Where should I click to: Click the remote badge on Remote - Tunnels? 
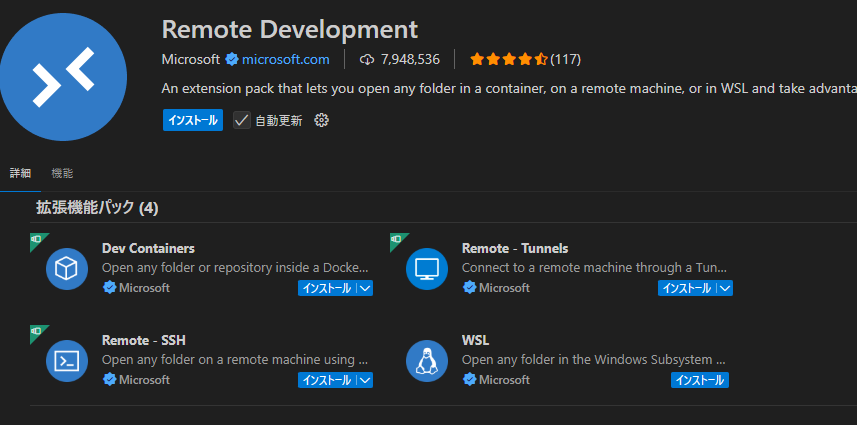[397, 240]
